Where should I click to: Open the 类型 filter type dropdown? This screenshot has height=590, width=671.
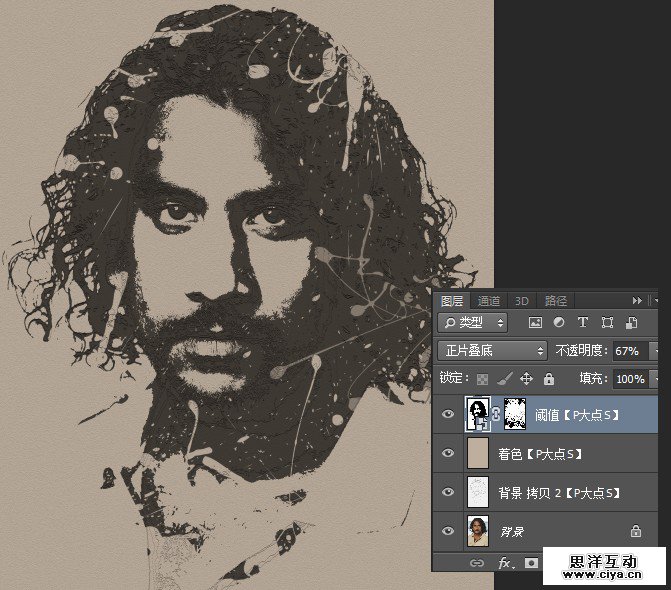point(473,323)
